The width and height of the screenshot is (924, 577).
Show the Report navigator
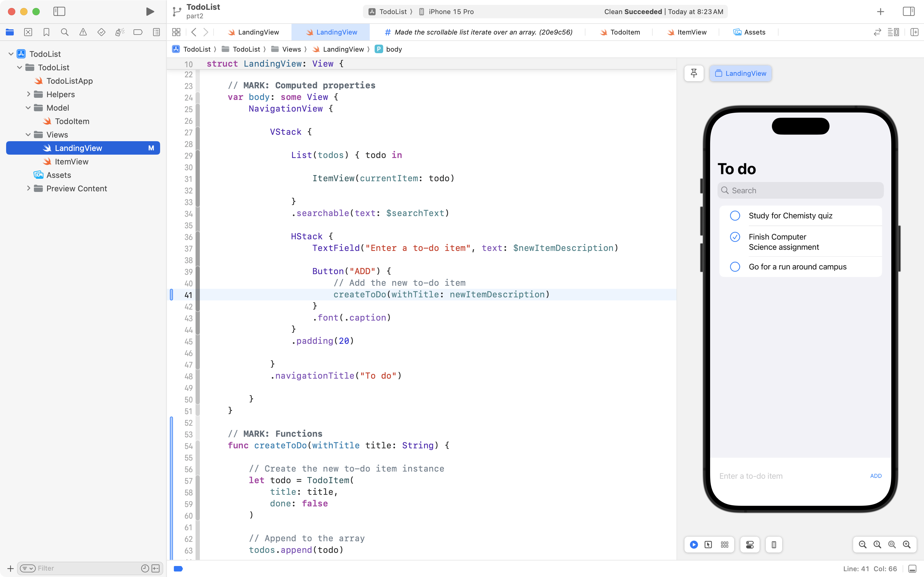(156, 32)
